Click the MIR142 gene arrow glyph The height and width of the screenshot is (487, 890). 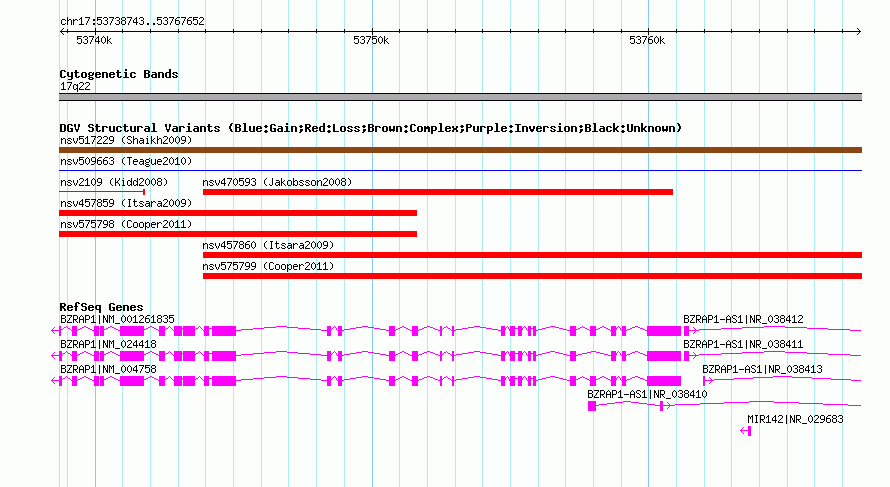[x=746, y=431]
